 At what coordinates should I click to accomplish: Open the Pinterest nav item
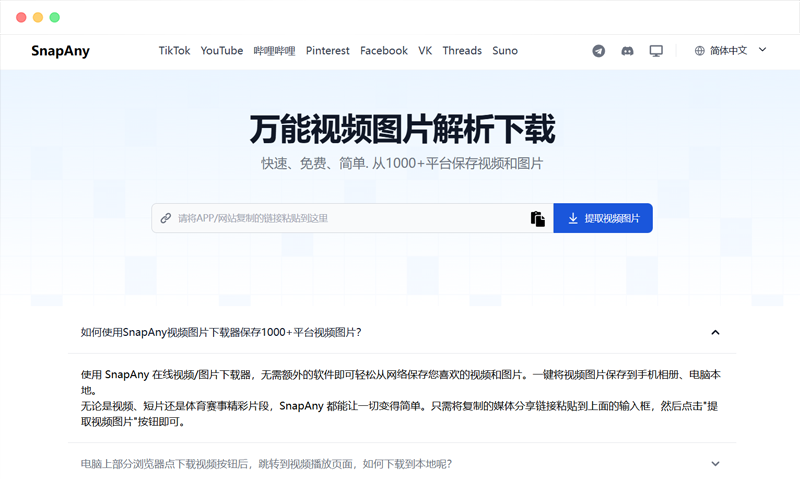(328, 51)
